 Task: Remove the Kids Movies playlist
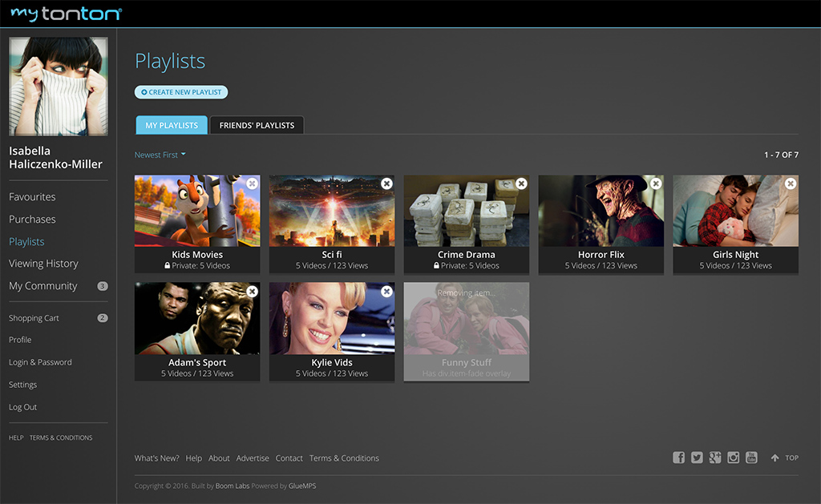coord(253,183)
